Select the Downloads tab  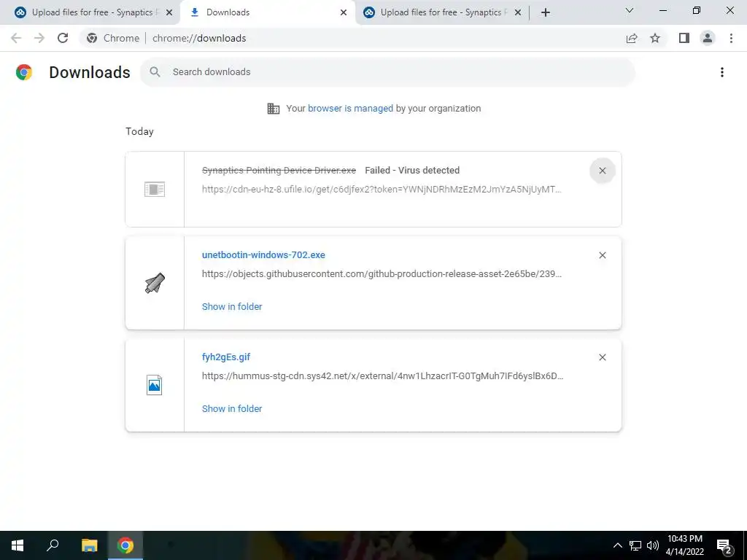click(x=268, y=12)
